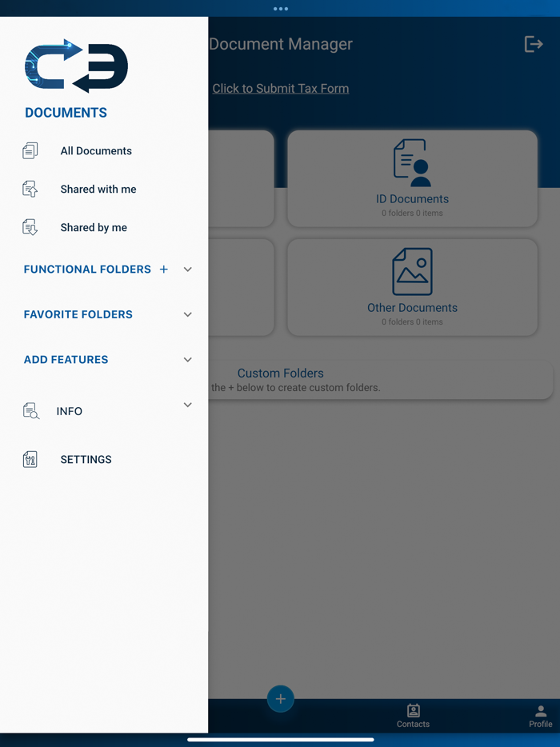Select Shared with me menu entry
Viewport: 560px width, 747px height.
point(98,189)
